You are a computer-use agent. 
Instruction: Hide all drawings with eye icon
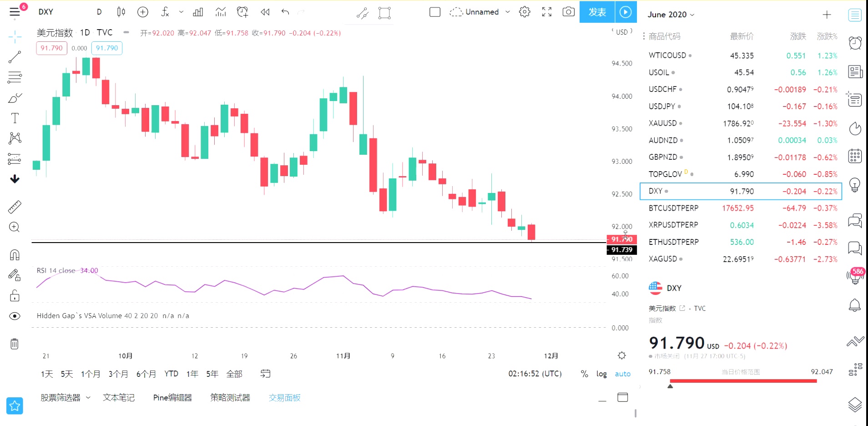[15, 316]
